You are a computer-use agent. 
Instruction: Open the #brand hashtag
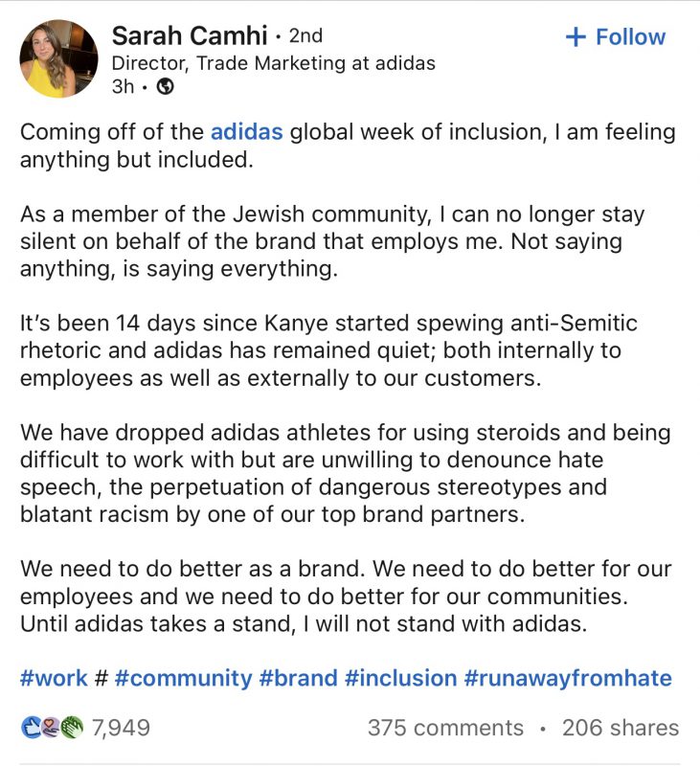click(x=299, y=678)
